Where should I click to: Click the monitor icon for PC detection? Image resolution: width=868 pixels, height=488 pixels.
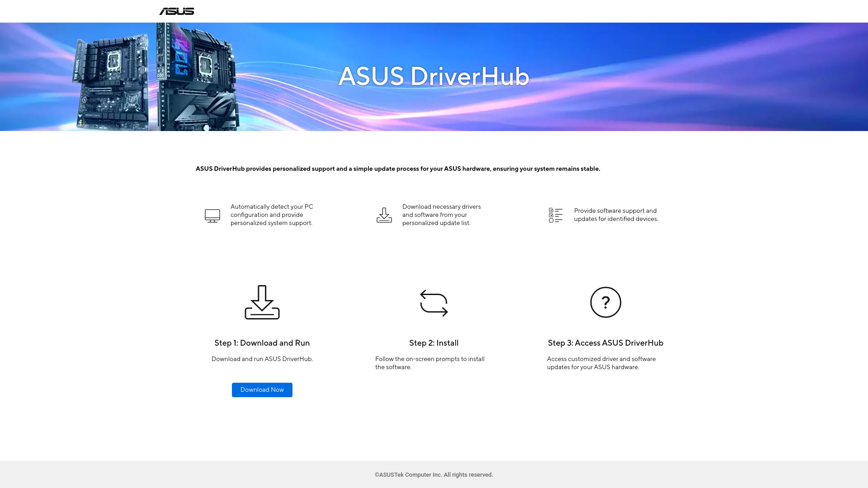click(x=212, y=216)
